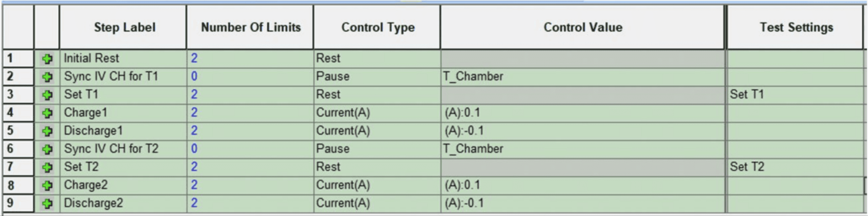Select row number 4 header

[x=17, y=113]
